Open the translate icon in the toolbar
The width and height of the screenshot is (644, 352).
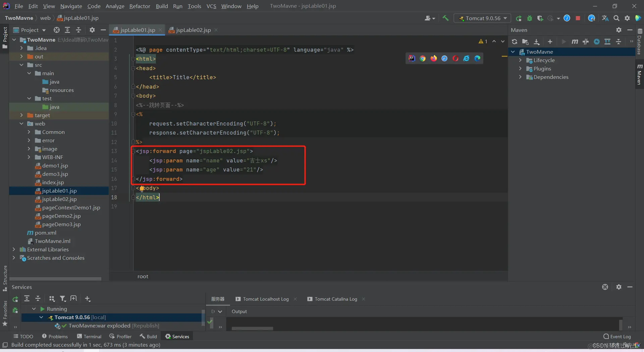click(x=605, y=18)
